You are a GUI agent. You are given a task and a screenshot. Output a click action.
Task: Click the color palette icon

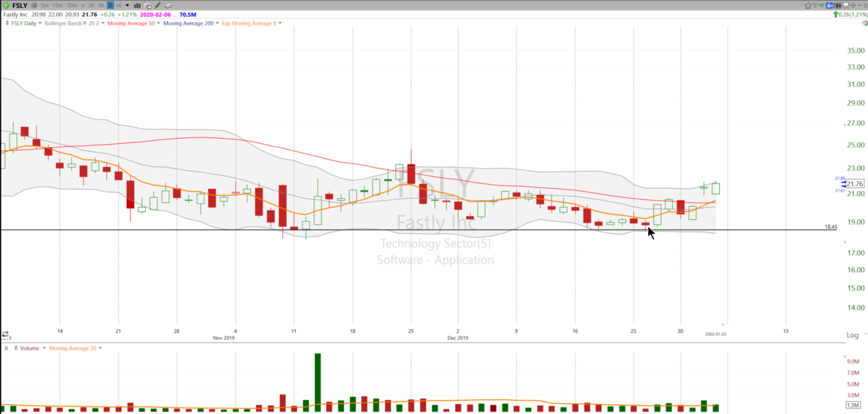[865, 23]
